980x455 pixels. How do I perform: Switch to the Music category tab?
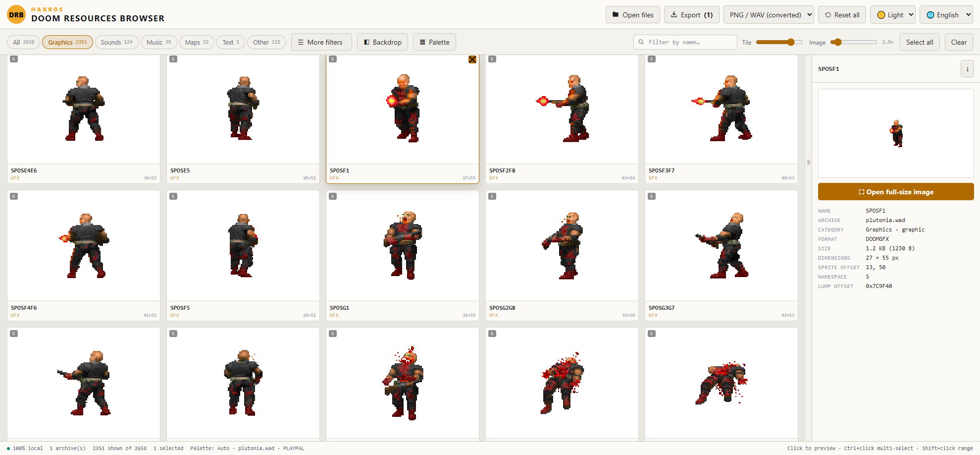coord(159,42)
